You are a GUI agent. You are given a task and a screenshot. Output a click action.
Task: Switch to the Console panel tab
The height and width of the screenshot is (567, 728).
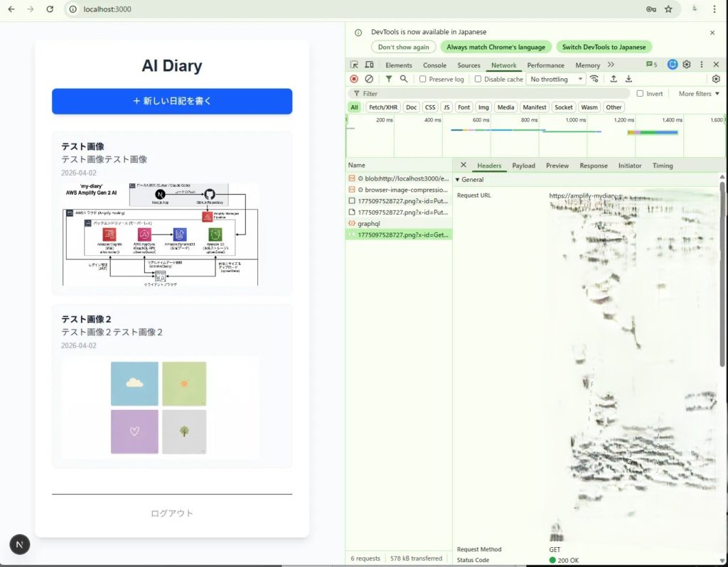(x=434, y=65)
